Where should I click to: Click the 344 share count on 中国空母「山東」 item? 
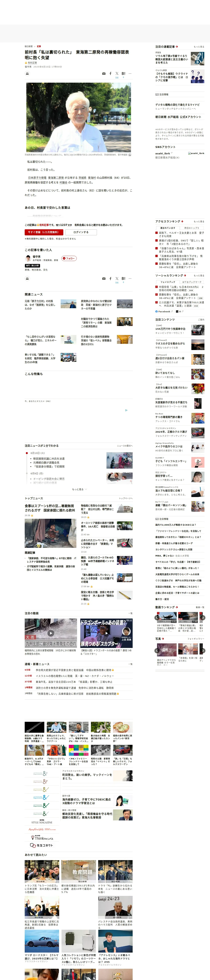point(191,290)
